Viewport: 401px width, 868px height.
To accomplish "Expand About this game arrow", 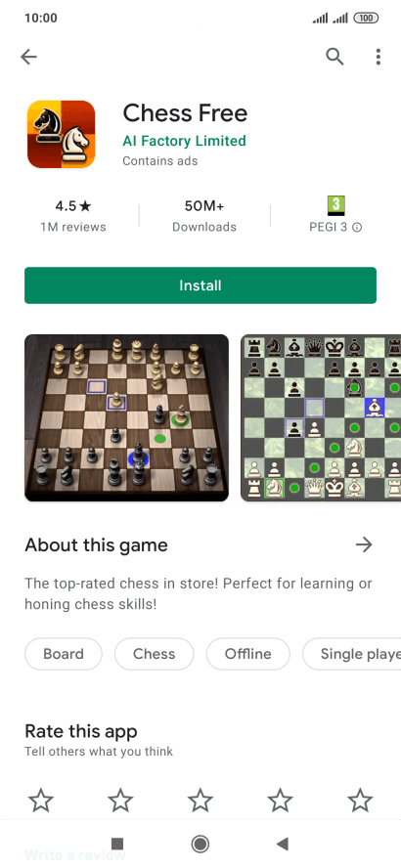I will tap(364, 545).
